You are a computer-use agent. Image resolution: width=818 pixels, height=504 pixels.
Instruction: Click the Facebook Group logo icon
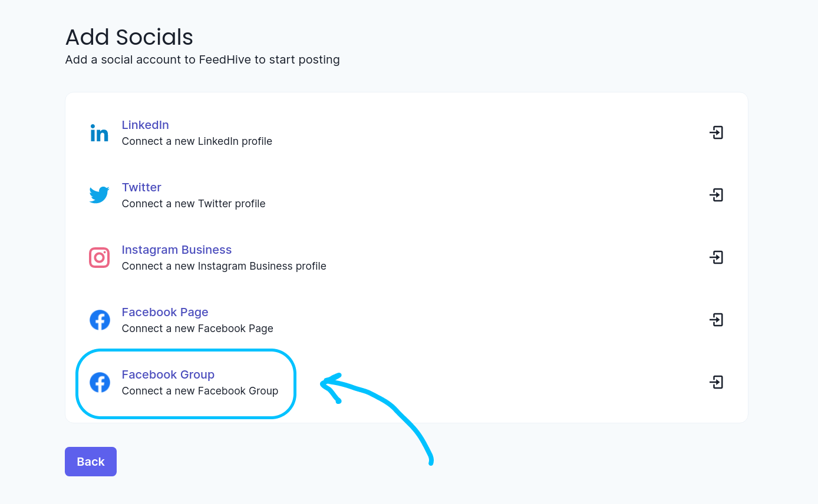click(x=100, y=382)
